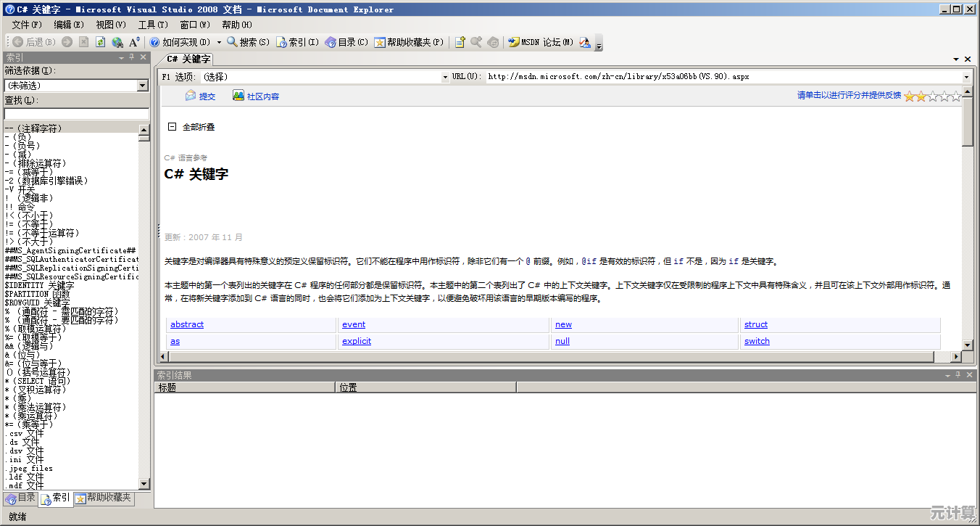Click the refresh page toolbar icon

pos(101,42)
